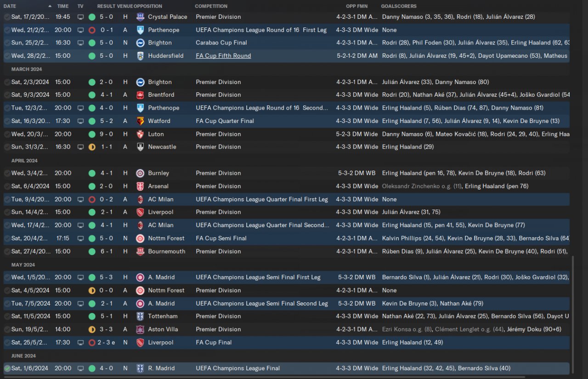Click the MARCH 2024 month heading
The image size is (588, 379).
[x=27, y=69]
